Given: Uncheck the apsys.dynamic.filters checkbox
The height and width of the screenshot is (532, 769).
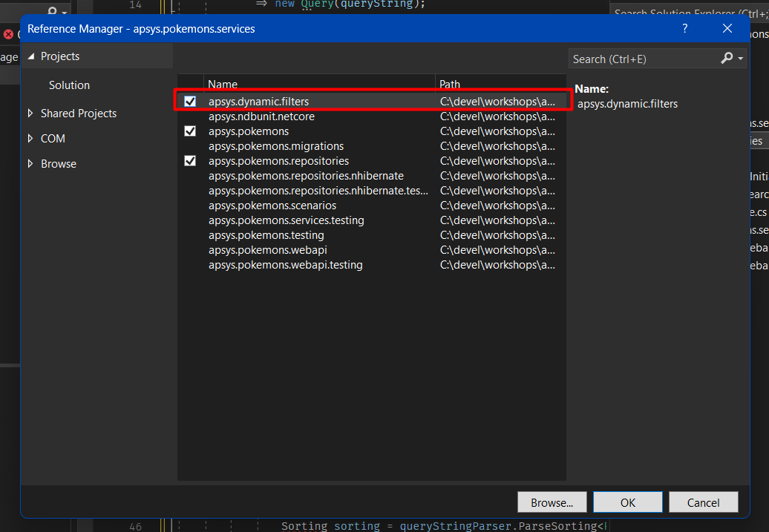Looking at the screenshot, I should click(x=190, y=102).
